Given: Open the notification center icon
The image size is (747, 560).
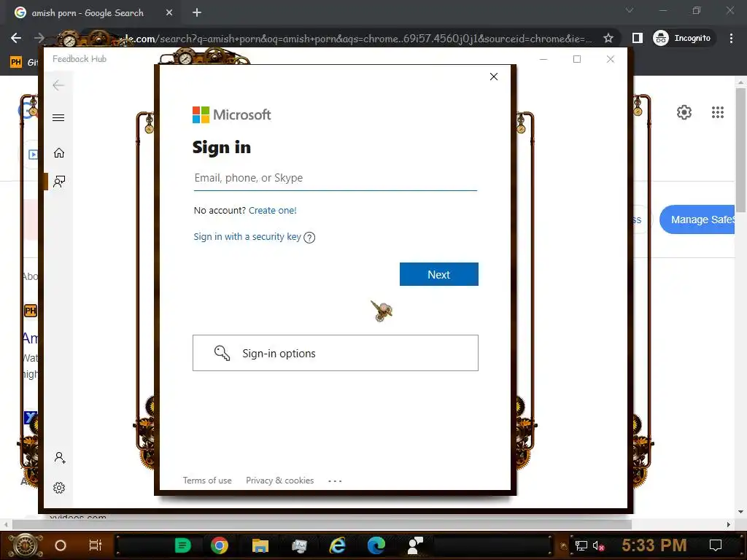Looking at the screenshot, I should point(715,545).
